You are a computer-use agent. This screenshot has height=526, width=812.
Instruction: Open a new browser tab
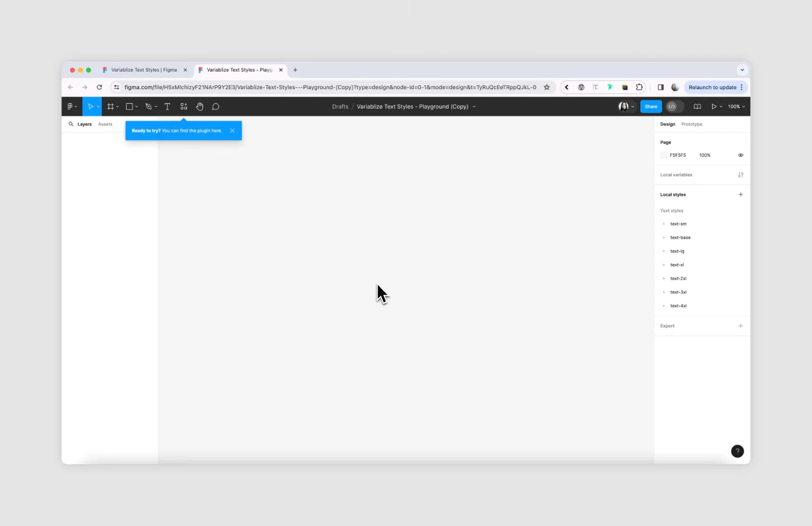295,70
